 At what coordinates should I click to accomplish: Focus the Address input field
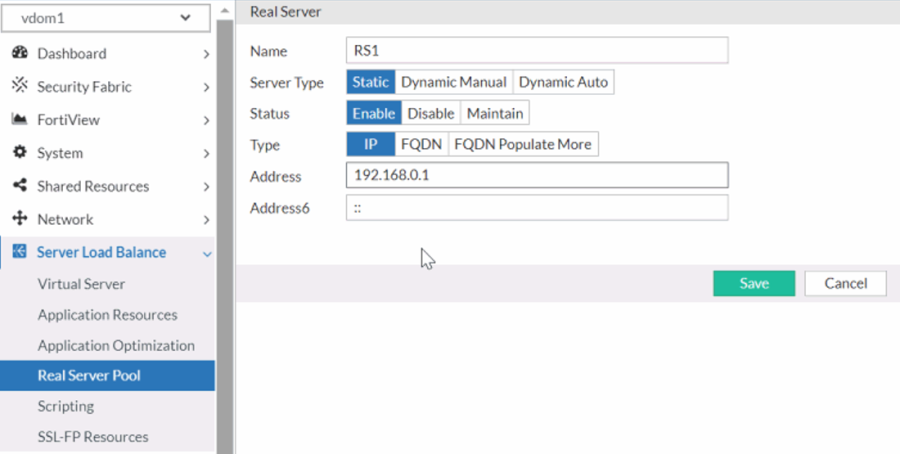click(536, 176)
